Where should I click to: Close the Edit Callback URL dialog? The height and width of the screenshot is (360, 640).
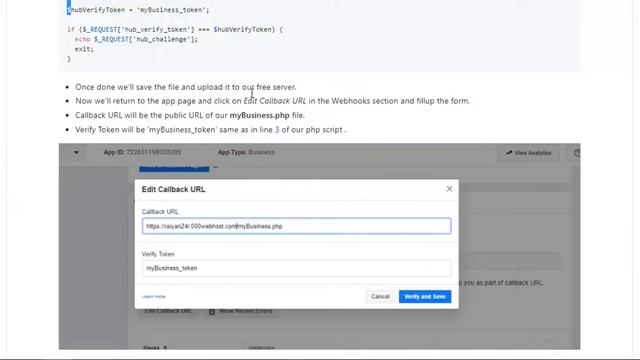pos(449,189)
